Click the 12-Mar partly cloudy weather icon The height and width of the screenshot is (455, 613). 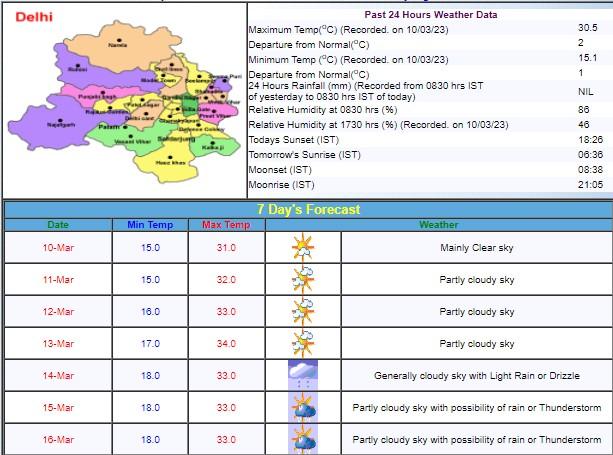pos(303,311)
